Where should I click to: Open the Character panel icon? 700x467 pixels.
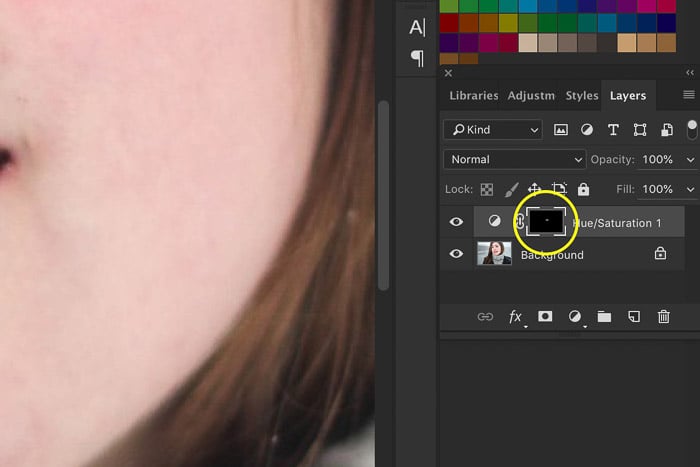[x=417, y=27]
